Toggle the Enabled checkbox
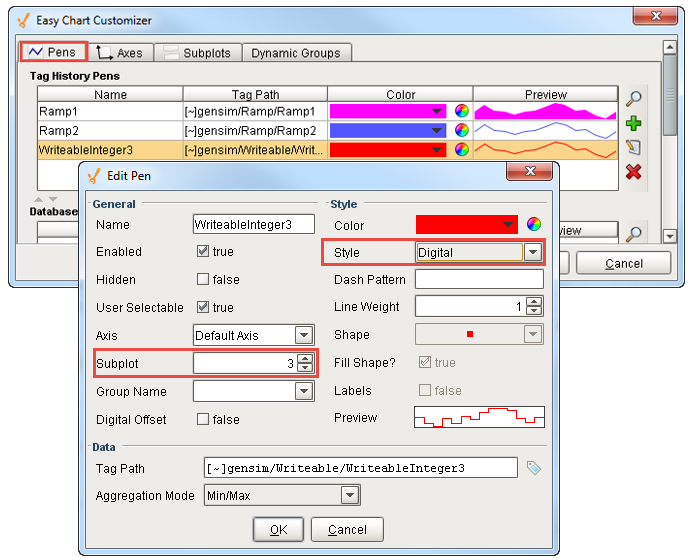 coord(202,251)
